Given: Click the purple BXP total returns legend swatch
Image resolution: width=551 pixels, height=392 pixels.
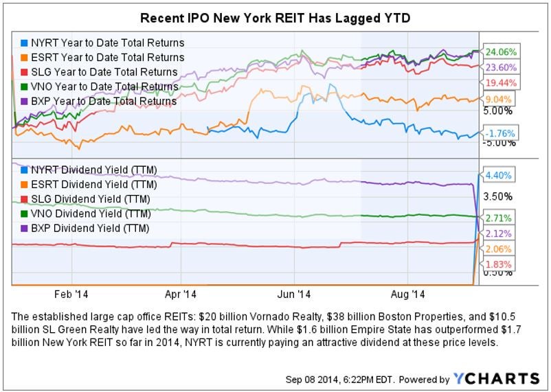Looking at the screenshot, I should pos(24,102).
